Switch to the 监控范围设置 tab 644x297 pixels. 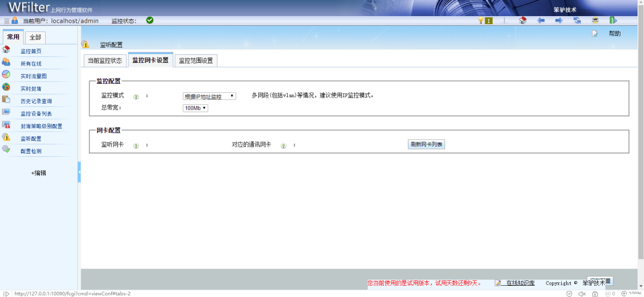click(x=196, y=61)
